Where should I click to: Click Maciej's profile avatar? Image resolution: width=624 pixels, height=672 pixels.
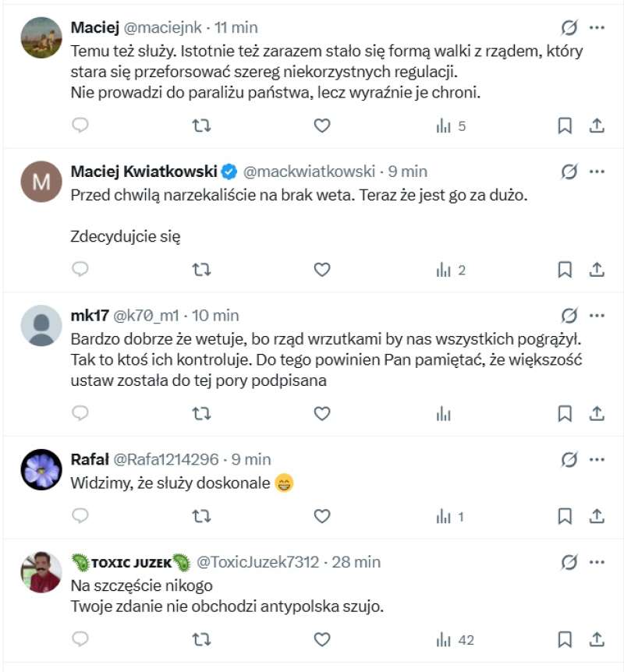41,37
